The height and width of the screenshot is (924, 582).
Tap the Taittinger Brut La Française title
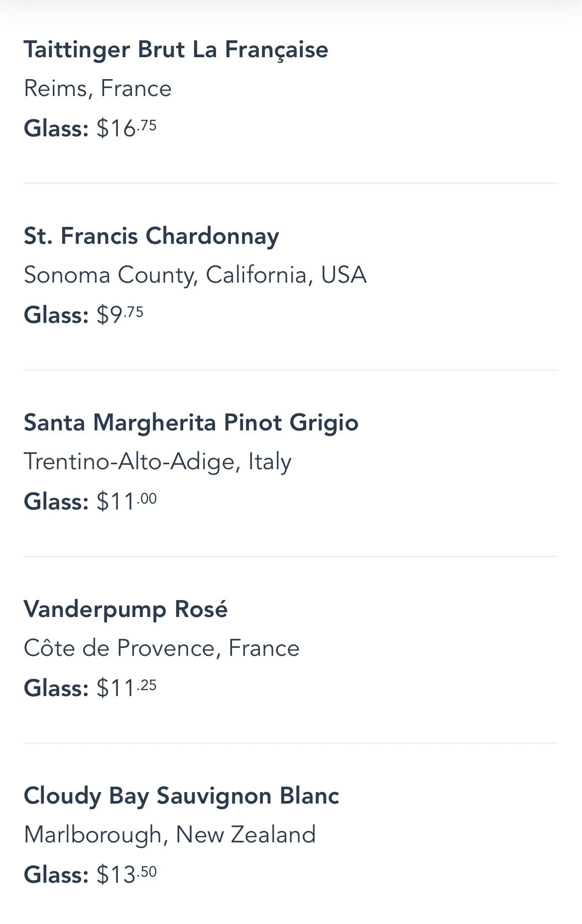(x=176, y=50)
